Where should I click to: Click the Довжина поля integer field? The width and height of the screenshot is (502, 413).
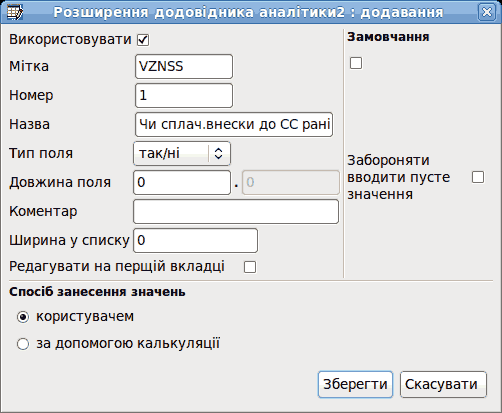(x=182, y=183)
